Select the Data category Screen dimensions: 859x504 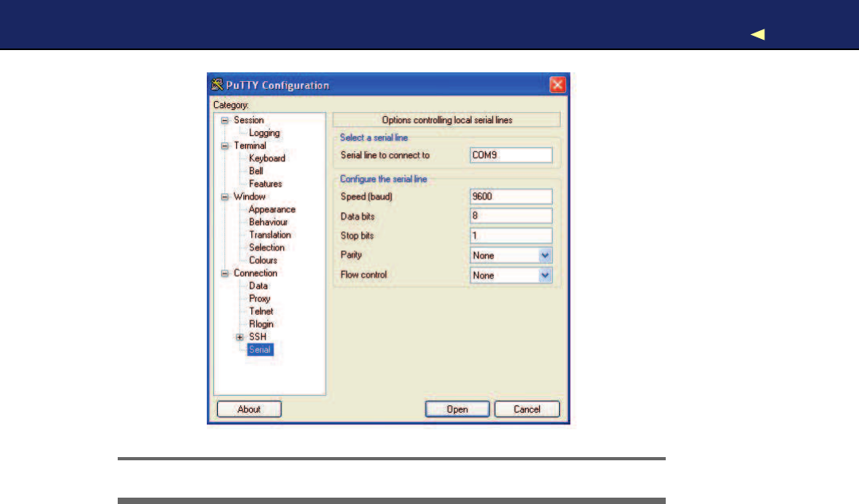pos(258,286)
